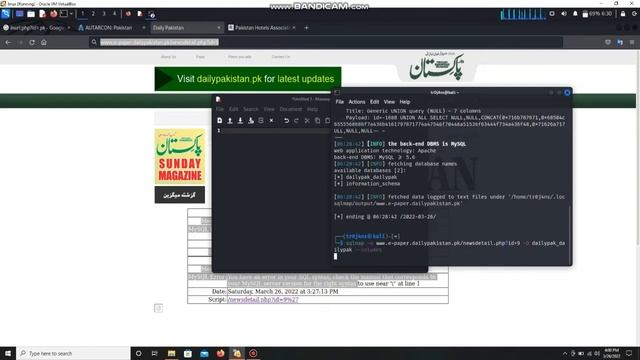The image size is (640, 360).
Task: Open the volume icon in Kali panel
Action: pyautogui.click(x=564, y=14)
